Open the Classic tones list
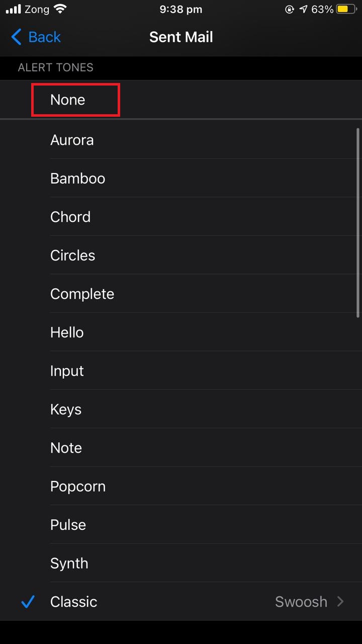Image resolution: width=362 pixels, height=644 pixels. pyautogui.click(x=73, y=601)
